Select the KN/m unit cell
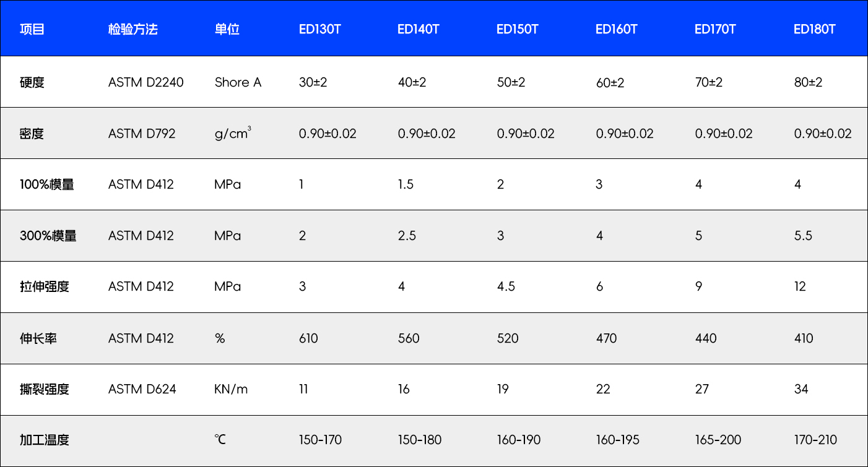 pyautogui.click(x=231, y=389)
